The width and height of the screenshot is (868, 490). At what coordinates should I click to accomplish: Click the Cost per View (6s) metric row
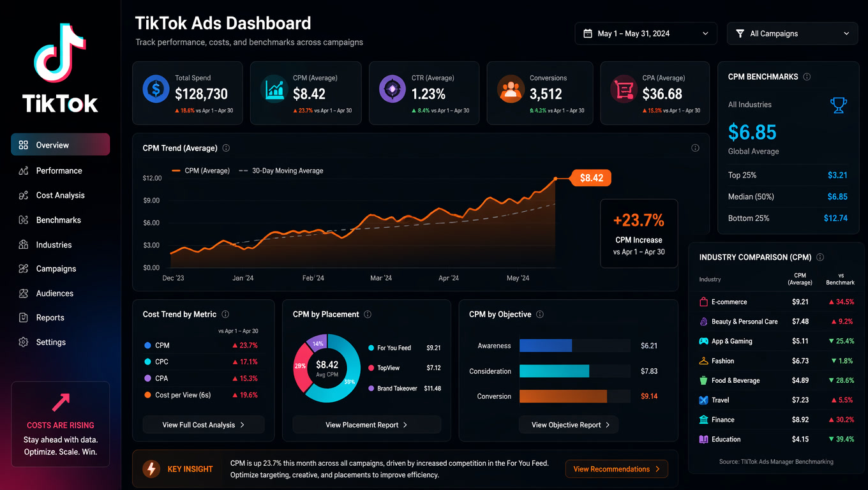[x=201, y=395]
